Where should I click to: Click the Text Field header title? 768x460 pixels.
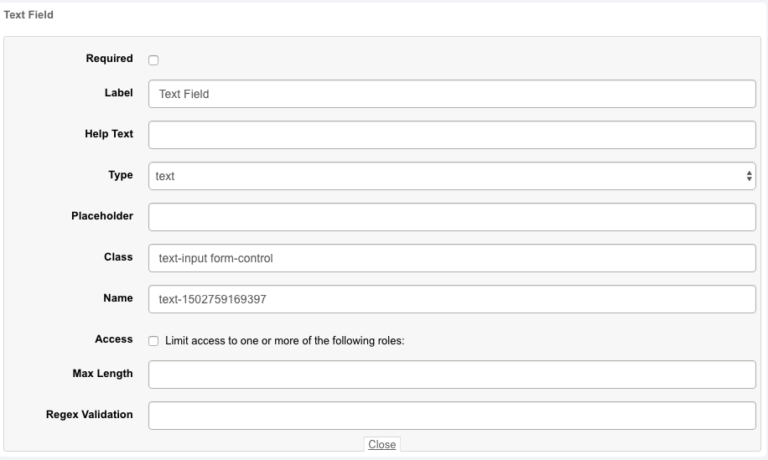click(x=29, y=16)
